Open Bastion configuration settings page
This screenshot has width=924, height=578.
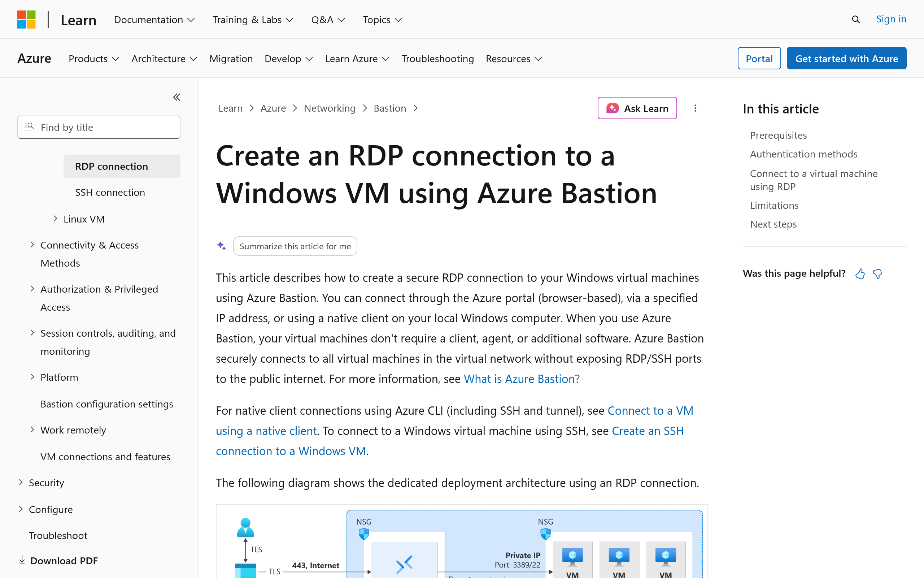point(106,404)
